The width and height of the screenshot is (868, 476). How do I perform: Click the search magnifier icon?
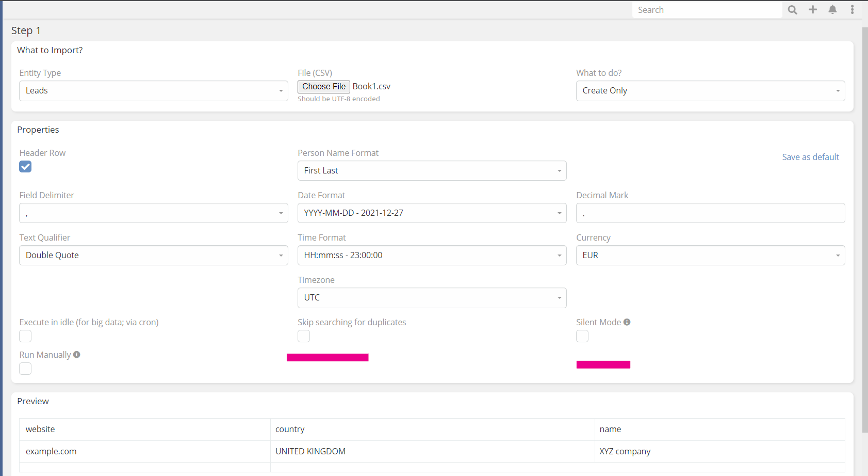[793, 10]
